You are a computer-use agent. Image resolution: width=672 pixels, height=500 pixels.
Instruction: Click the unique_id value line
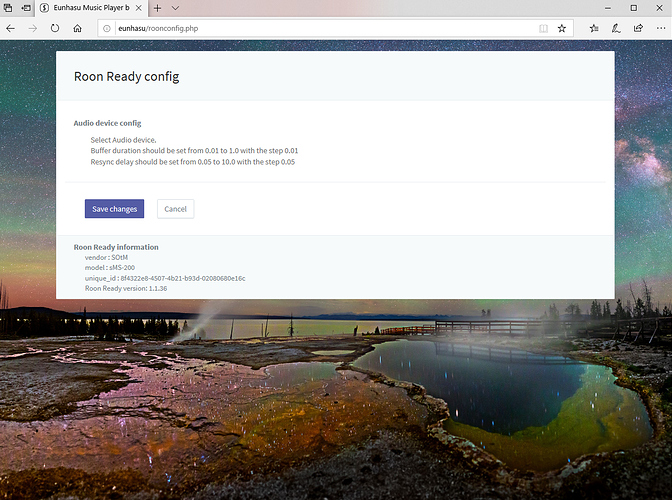tap(165, 278)
